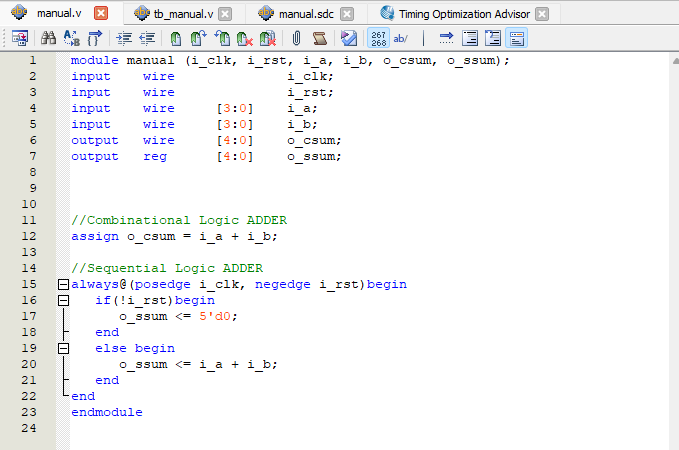The height and width of the screenshot is (450, 679).
Task: Click the first green bookmark icon
Action: tap(176, 38)
